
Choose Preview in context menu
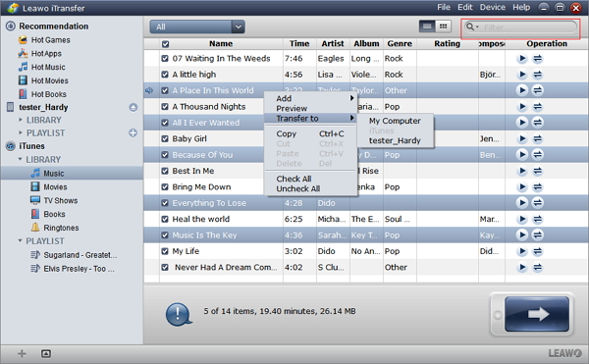click(x=310, y=108)
